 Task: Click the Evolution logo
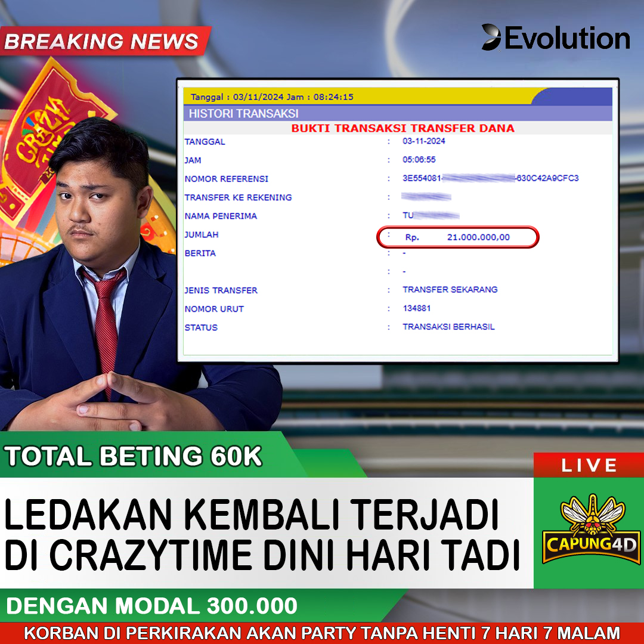[x=555, y=38]
